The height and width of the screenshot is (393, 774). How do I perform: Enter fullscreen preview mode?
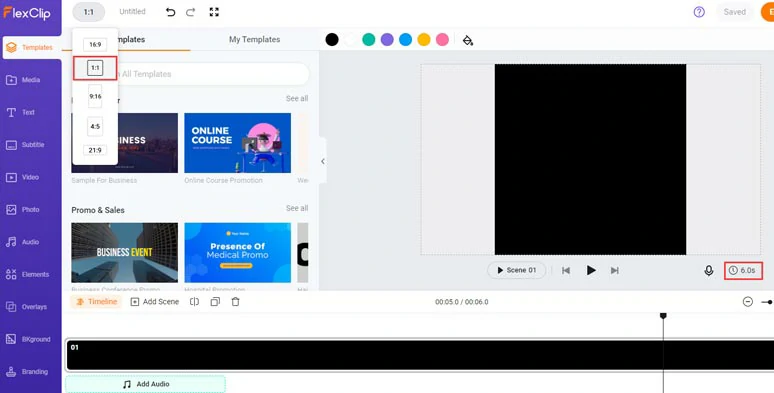(x=214, y=12)
